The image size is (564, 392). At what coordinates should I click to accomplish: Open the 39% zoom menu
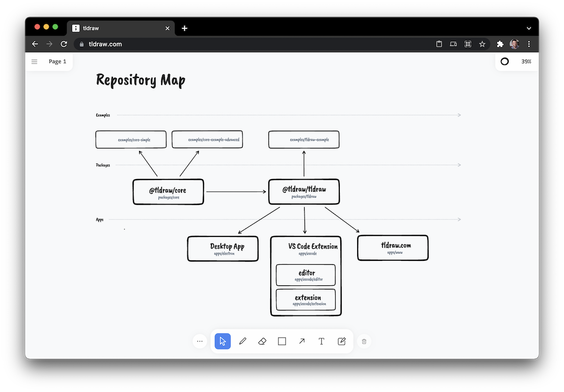tap(526, 62)
